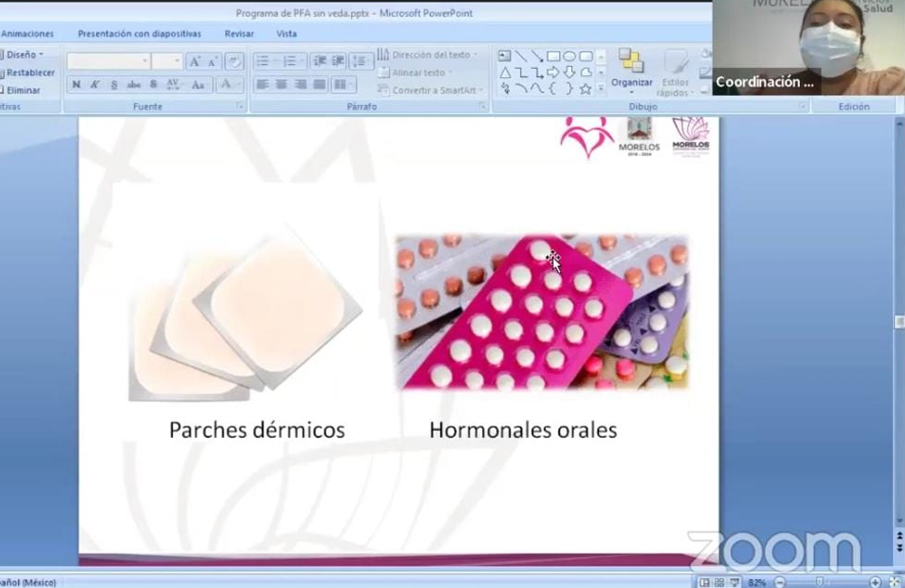
Task: Select the elbow connector shape
Action: coord(520,72)
